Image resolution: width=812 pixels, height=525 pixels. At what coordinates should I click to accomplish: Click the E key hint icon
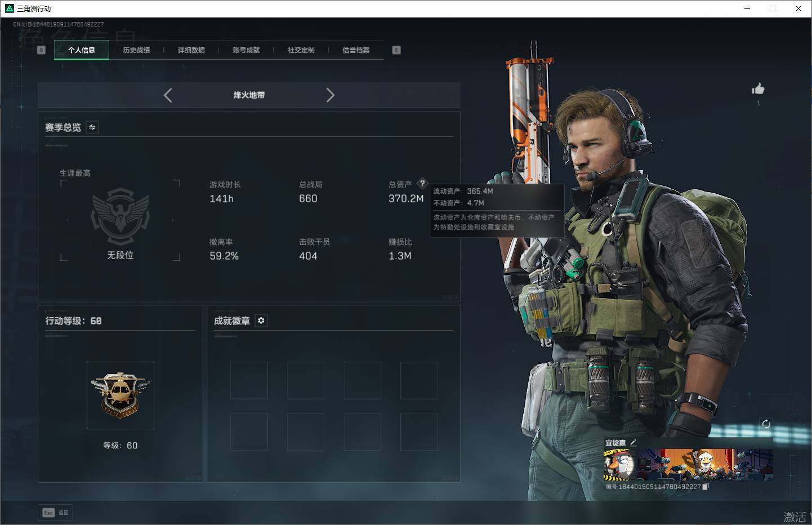pos(396,50)
